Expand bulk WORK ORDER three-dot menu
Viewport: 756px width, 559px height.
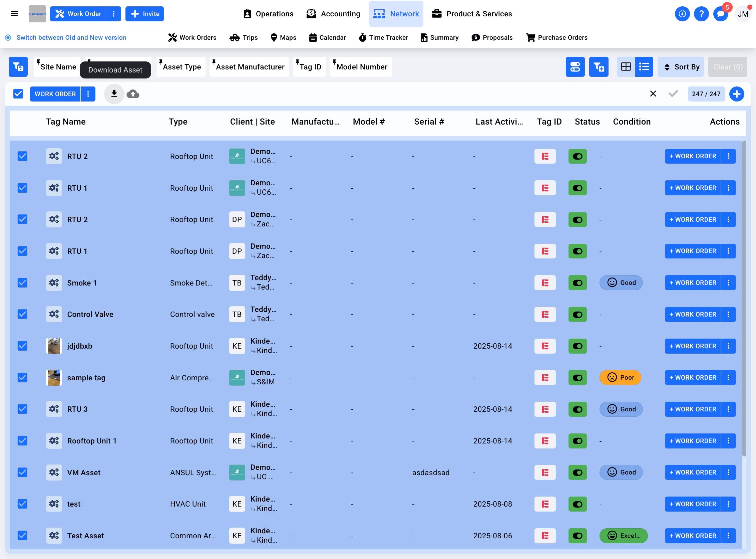coord(88,94)
